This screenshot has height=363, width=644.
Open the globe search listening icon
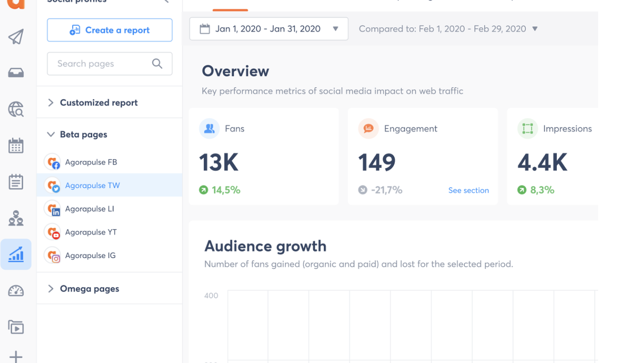tap(16, 109)
